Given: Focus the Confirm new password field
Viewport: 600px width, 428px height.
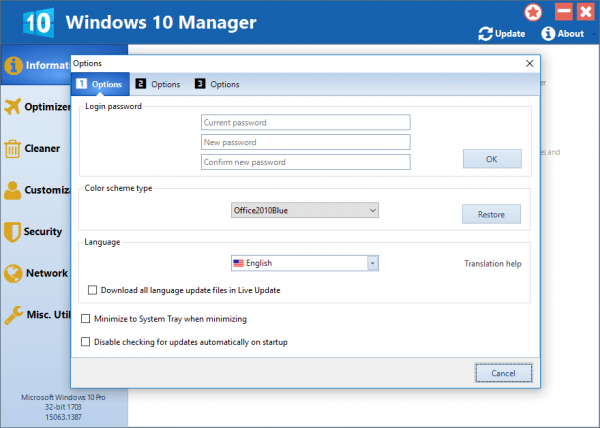Looking at the screenshot, I should 305,162.
